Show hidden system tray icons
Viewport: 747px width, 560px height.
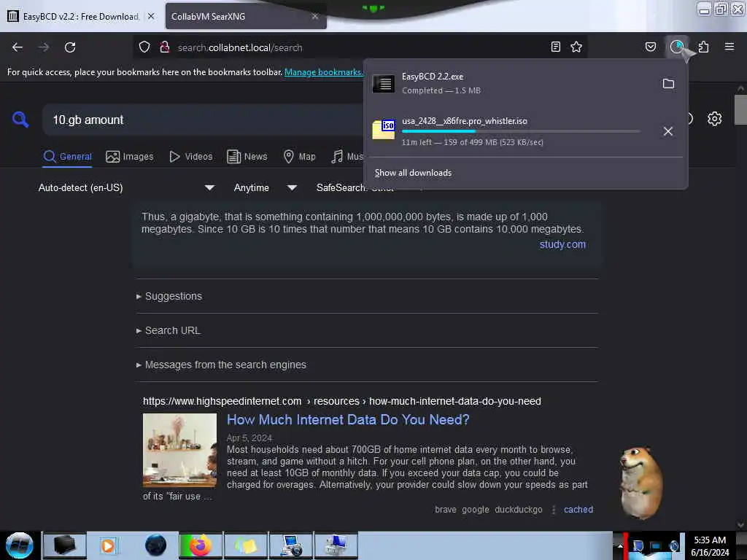(x=620, y=545)
